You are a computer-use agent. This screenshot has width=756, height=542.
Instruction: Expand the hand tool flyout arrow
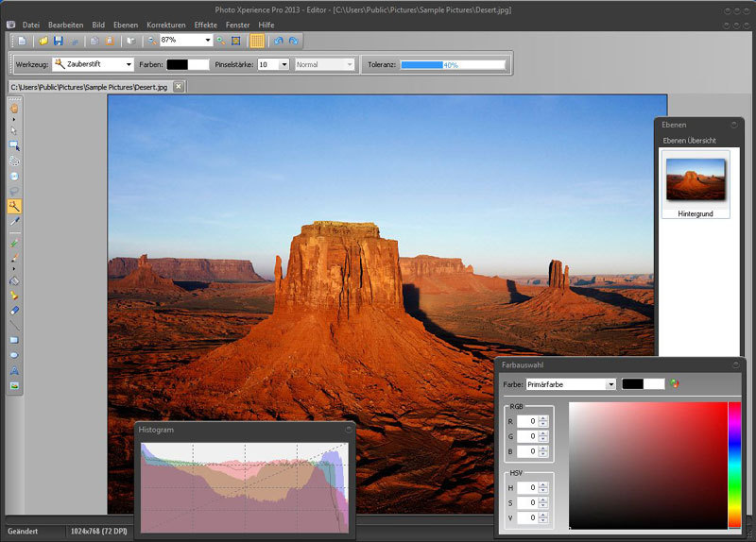[13, 119]
